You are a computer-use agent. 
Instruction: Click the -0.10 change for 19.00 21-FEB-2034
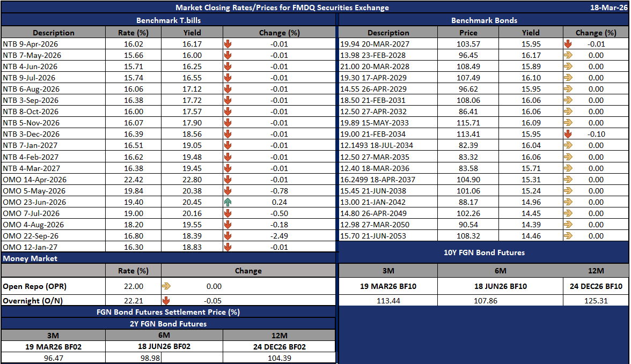point(596,134)
